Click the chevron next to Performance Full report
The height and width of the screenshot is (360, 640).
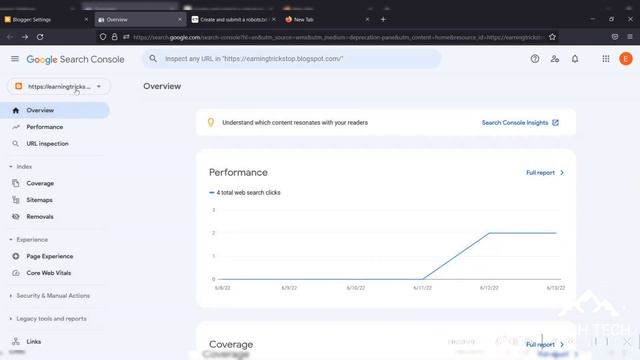coord(562,173)
